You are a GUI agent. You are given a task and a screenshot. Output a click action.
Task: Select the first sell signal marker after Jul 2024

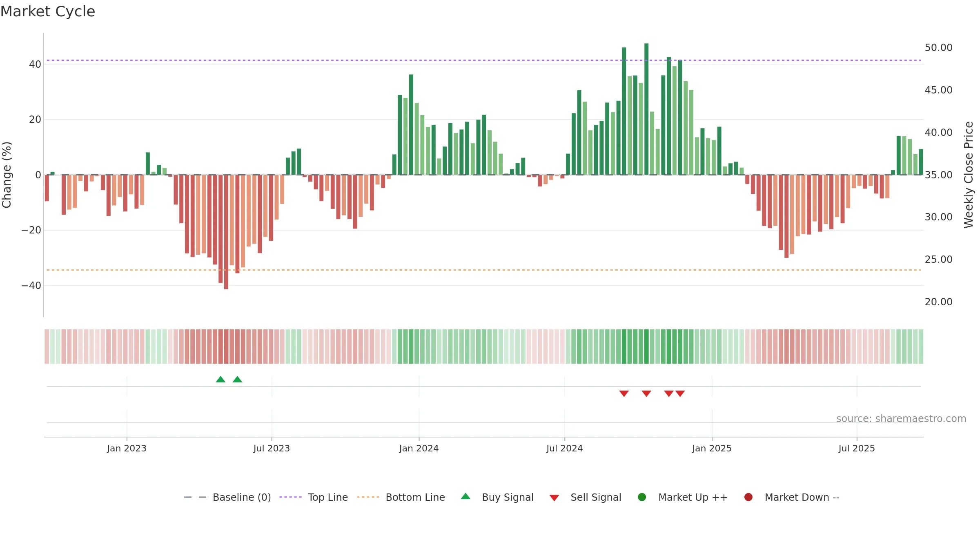coord(624,393)
